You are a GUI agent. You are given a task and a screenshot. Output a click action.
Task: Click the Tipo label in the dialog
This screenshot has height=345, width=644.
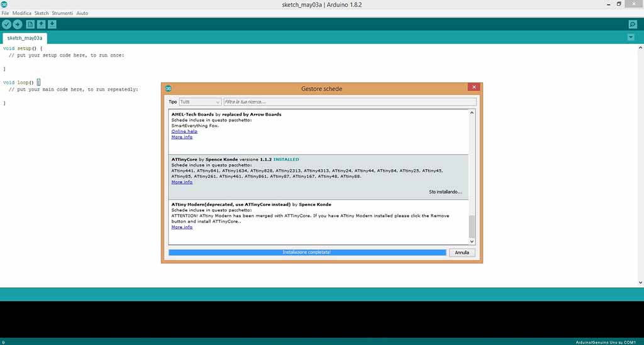[172, 102]
